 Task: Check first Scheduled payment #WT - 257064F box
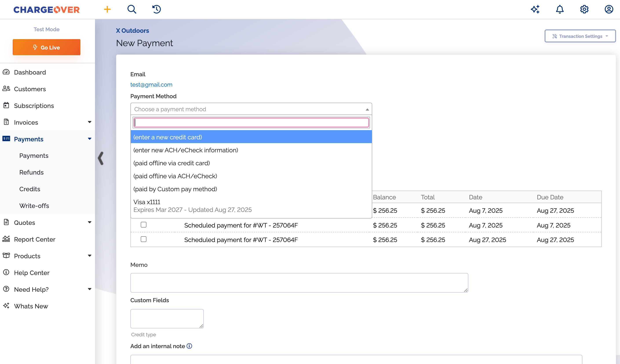[x=143, y=225]
